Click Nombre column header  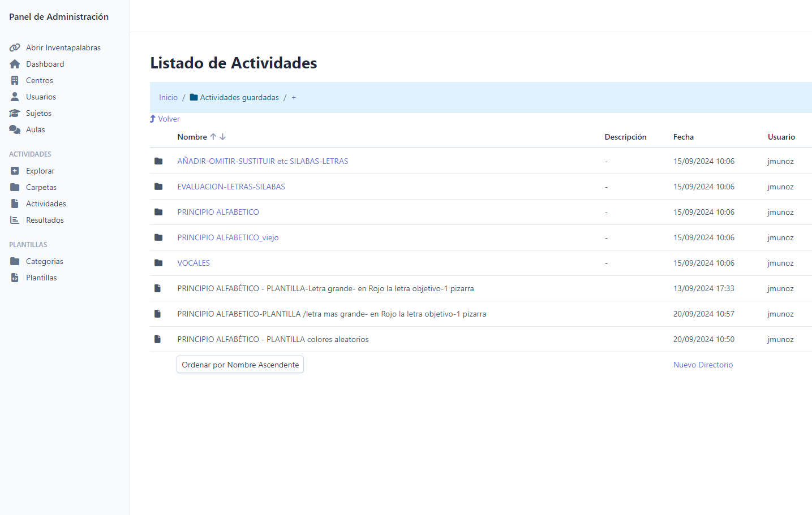192,137
